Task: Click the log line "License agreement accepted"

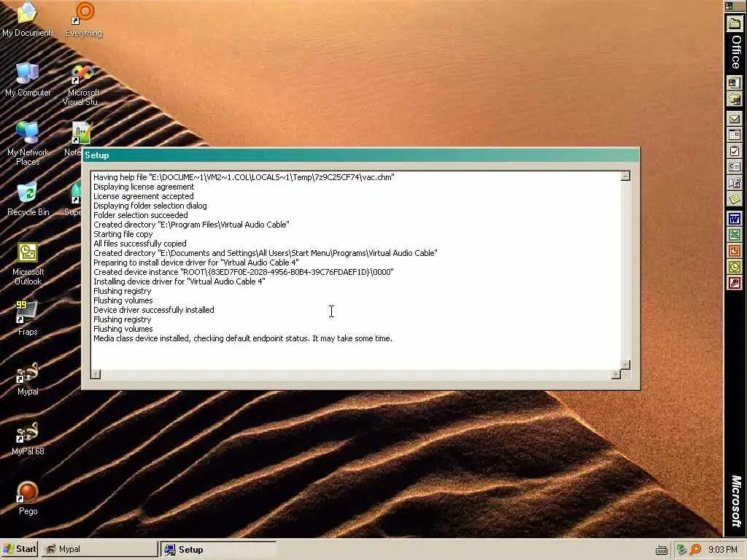Action: point(144,196)
